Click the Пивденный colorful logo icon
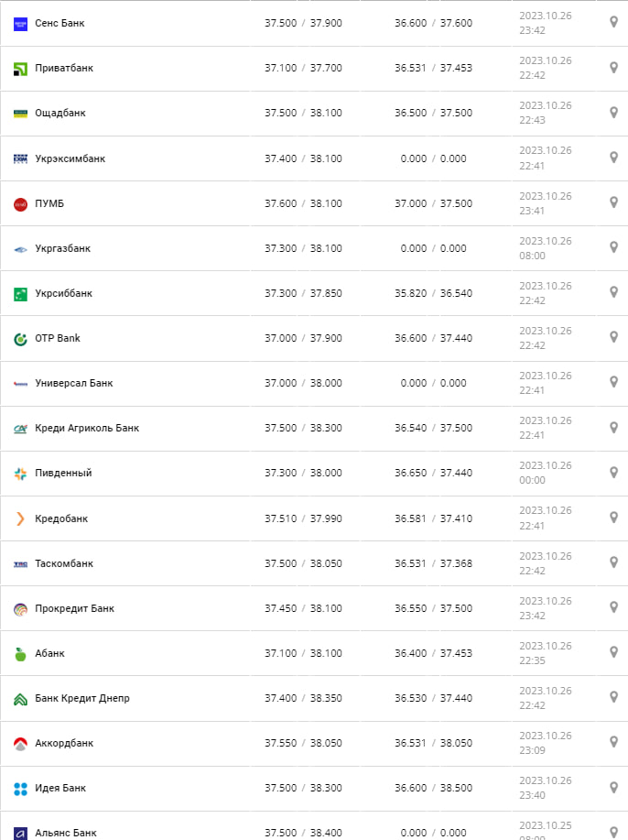 (x=20, y=474)
